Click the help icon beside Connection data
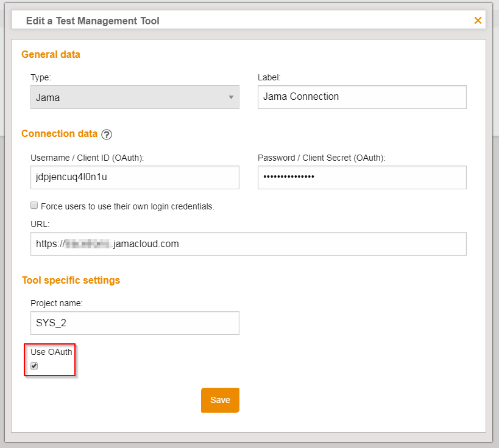499x448 pixels. click(x=107, y=135)
